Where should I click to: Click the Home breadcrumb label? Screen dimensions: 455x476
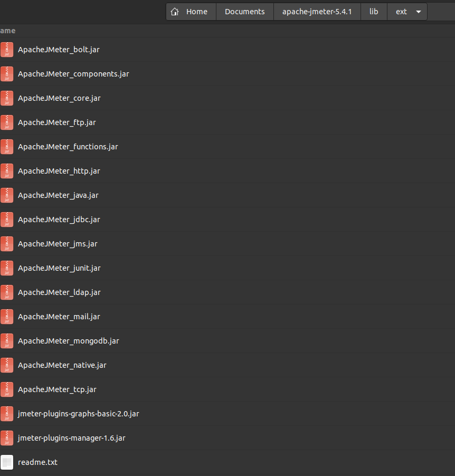(196, 11)
